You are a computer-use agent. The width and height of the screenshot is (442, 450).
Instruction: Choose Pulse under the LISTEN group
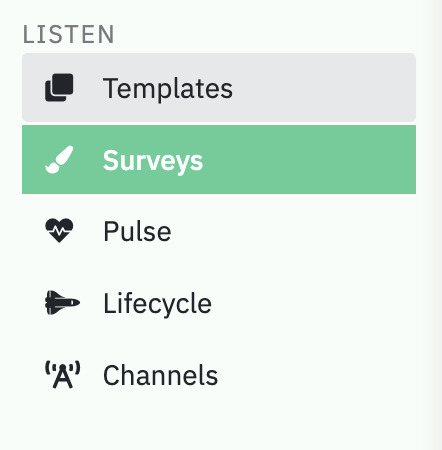[x=219, y=231]
